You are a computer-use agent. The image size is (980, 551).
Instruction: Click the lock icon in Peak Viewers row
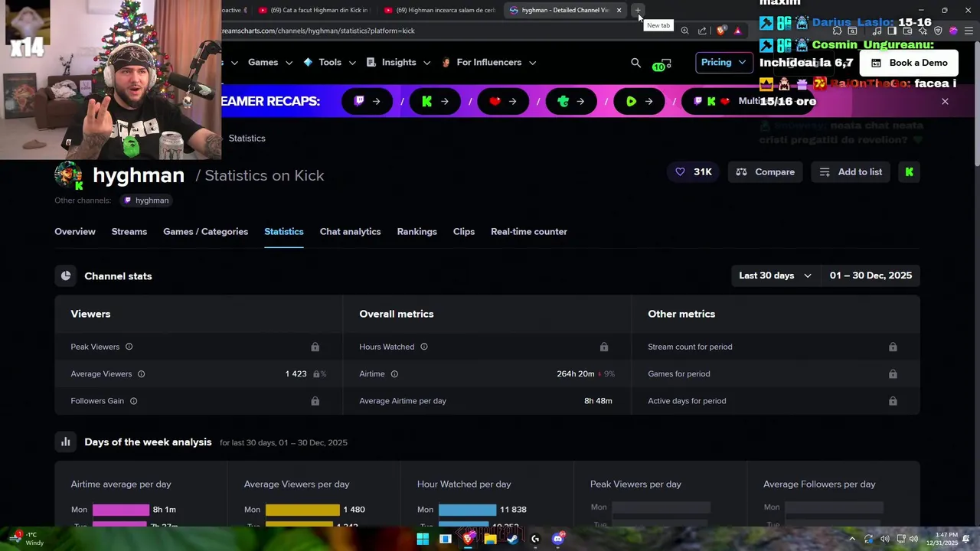click(x=315, y=347)
